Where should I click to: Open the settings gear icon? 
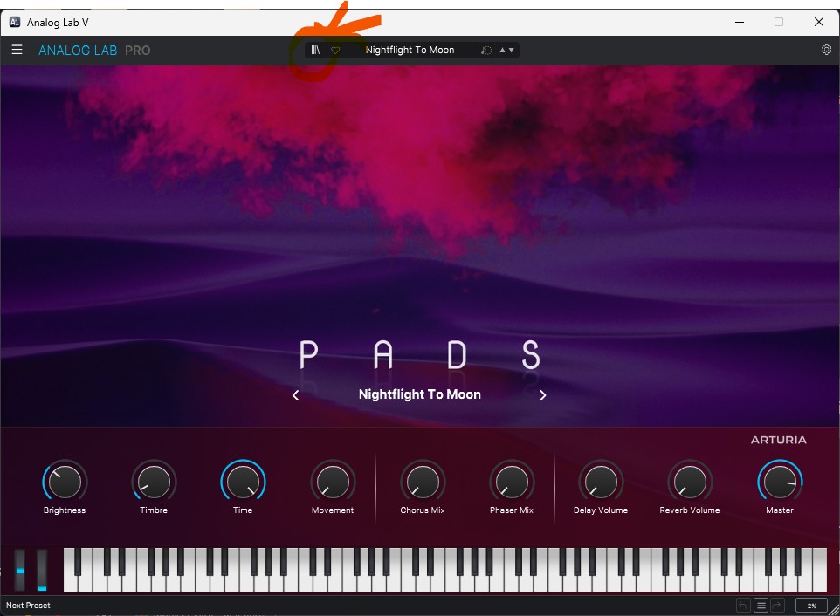[826, 50]
